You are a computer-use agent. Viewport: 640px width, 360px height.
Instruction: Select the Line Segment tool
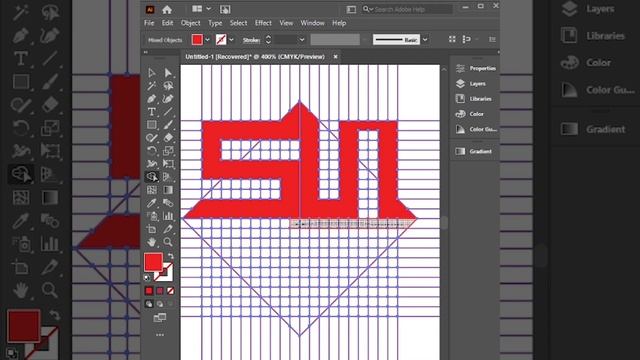(x=168, y=112)
